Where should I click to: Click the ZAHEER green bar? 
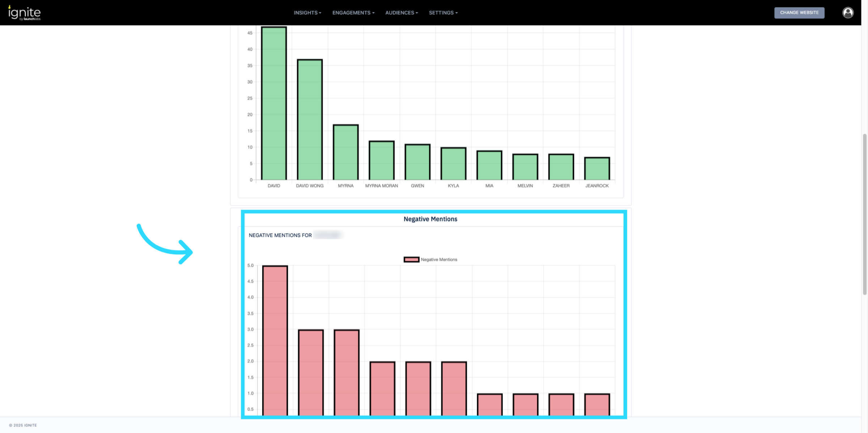pyautogui.click(x=561, y=167)
